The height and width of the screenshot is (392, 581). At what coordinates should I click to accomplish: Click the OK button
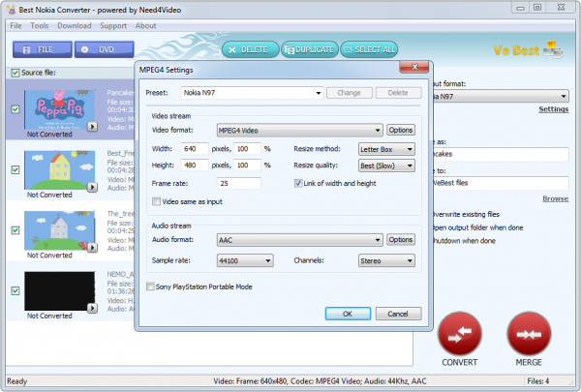(348, 314)
